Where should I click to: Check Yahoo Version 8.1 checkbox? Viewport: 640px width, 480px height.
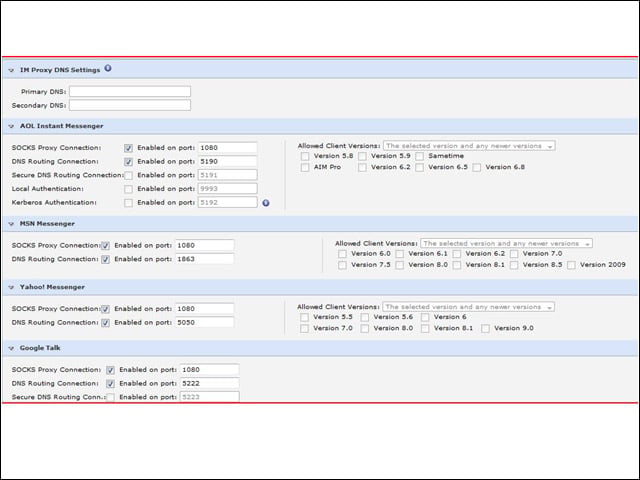[x=425, y=328]
